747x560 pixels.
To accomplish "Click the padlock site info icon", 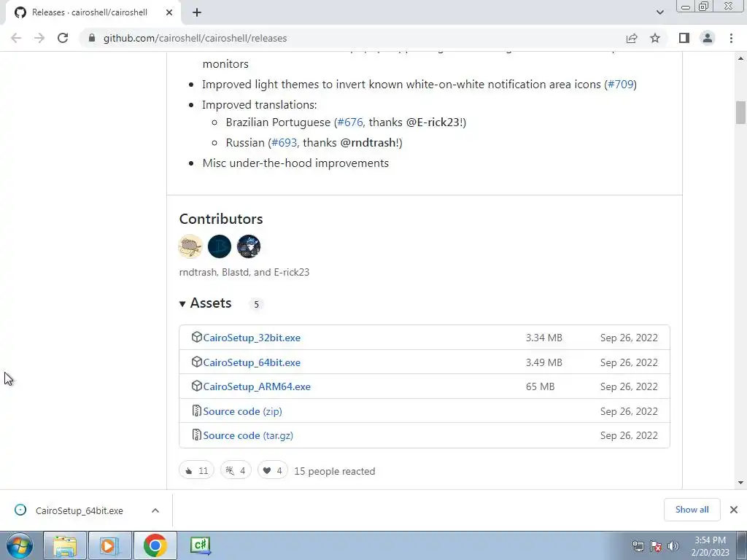I will point(92,38).
